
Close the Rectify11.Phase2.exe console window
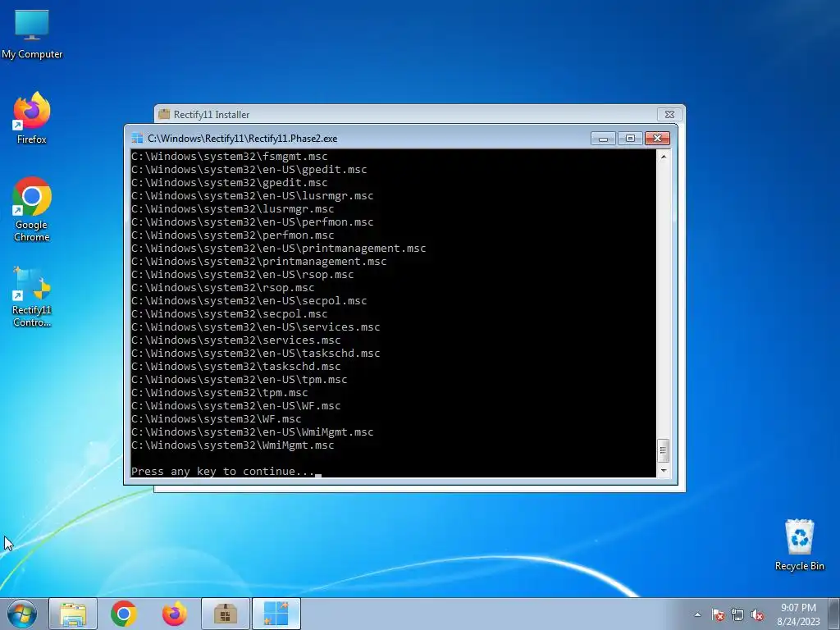(x=657, y=139)
